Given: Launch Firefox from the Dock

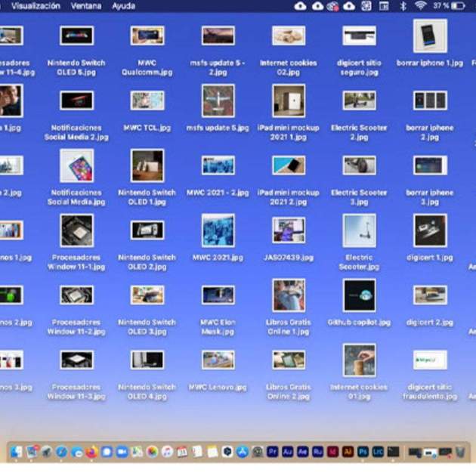Looking at the screenshot, I should pos(91,452).
